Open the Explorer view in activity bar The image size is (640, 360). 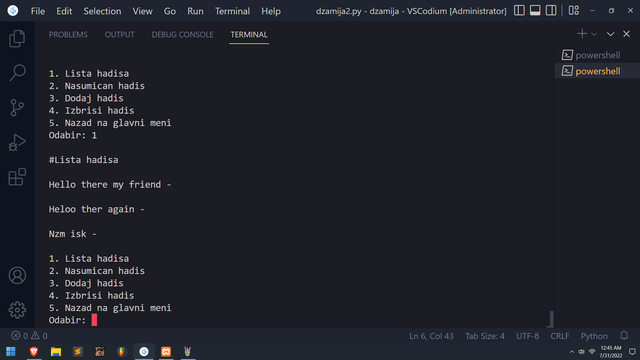pyautogui.click(x=17, y=39)
